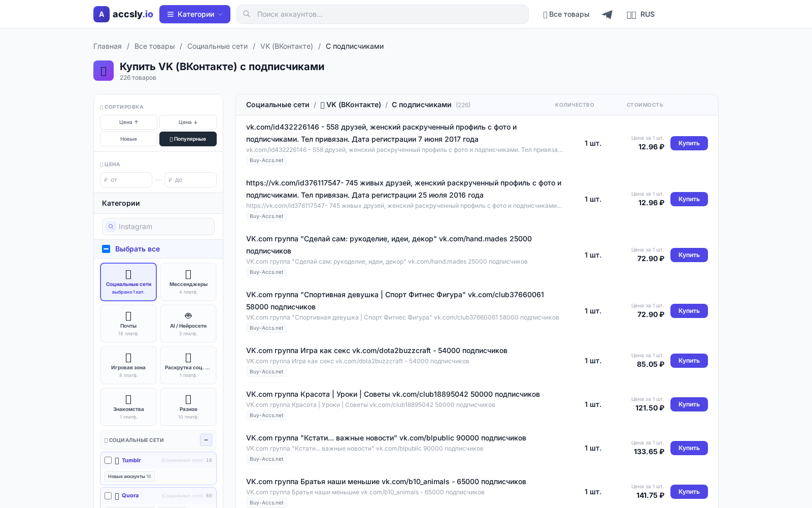Viewport: 812px width, 508px height.
Task: Toggle the Выбрать все selection
Action: (x=106, y=249)
